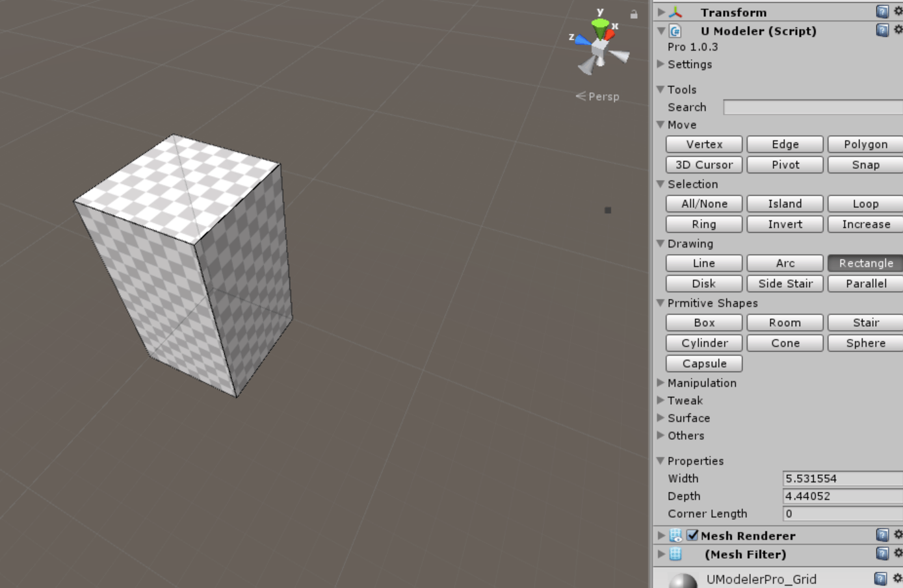This screenshot has height=588, width=903.
Task: Select the Box primitive tool
Action: 703,322
